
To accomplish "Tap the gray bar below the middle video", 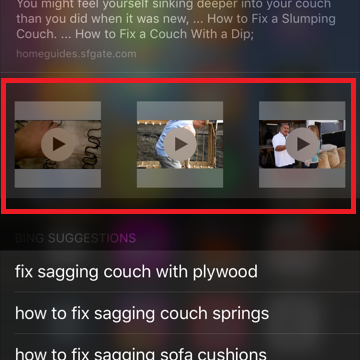I will (180, 178).
